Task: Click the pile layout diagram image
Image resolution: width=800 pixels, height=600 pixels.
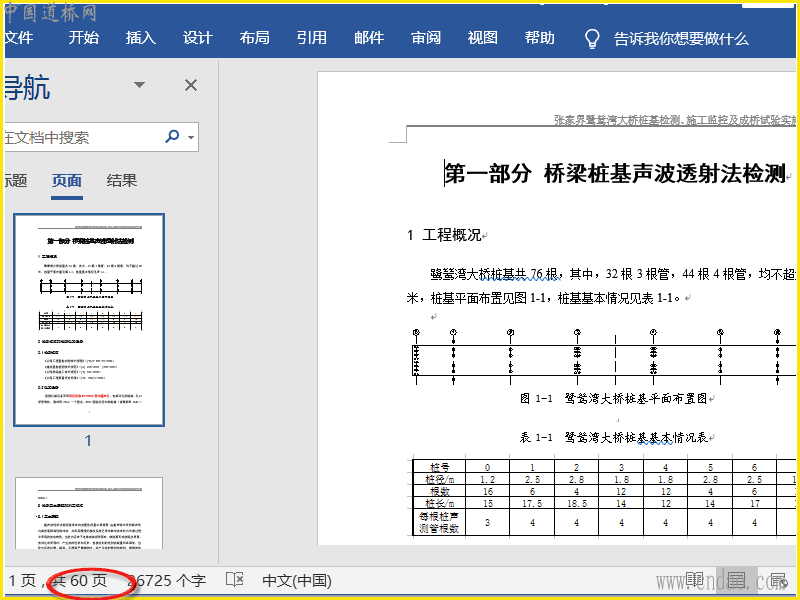Action: coord(604,357)
